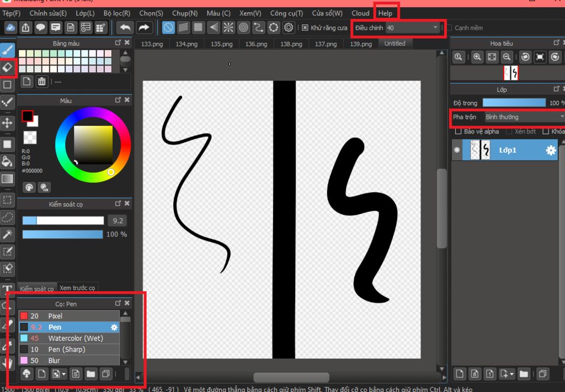565x392 pixels.
Task: Duplicate layer icon in Lớp panel
Action: (543, 374)
